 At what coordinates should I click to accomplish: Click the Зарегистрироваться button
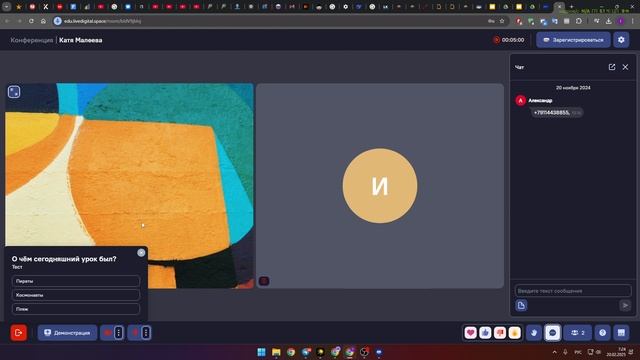tap(573, 40)
